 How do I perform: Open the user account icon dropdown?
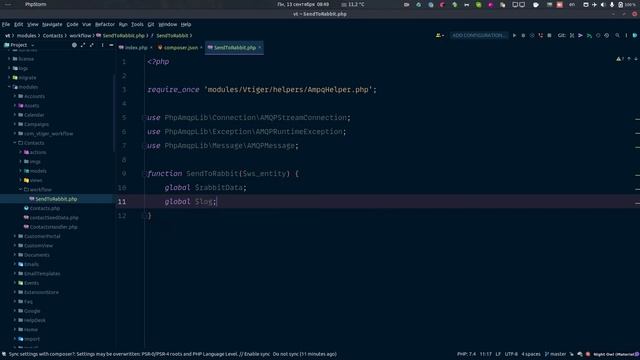(x=440, y=36)
